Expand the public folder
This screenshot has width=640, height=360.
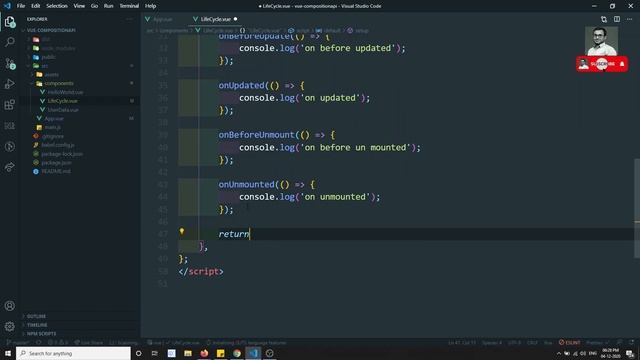[48, 57]
